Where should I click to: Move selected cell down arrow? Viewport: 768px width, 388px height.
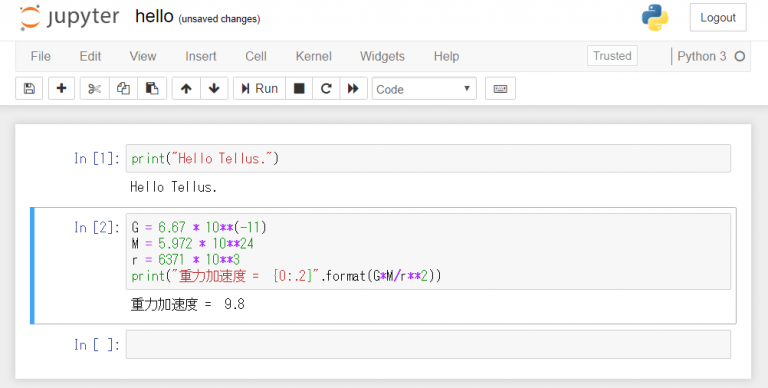[214, 89]
